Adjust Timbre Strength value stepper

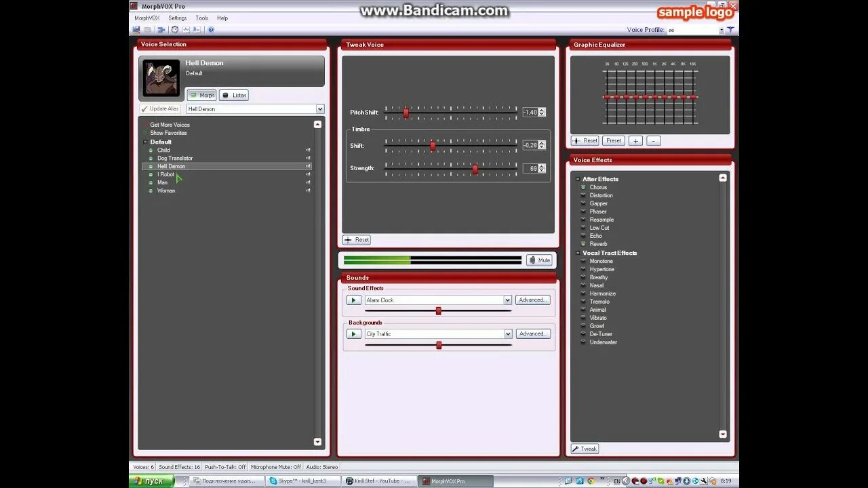click(542, 168)
